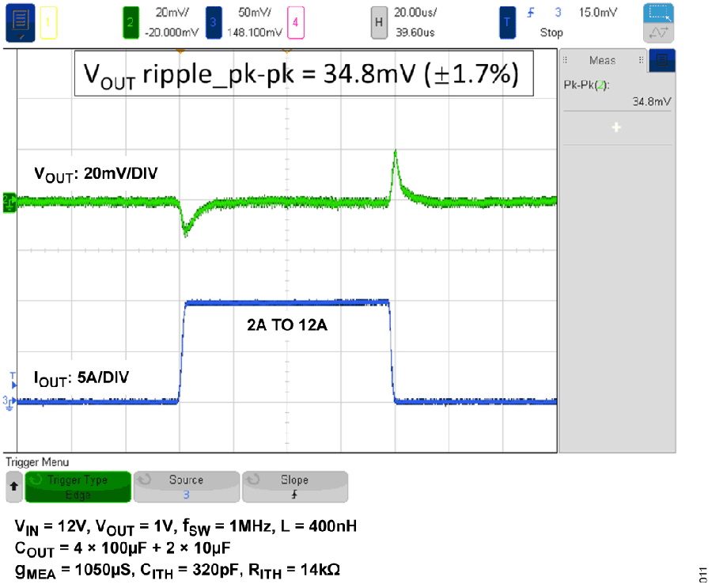Open the main menu icon at top-left
Viewport: 712px width, 588px height.
click(20, 23)
